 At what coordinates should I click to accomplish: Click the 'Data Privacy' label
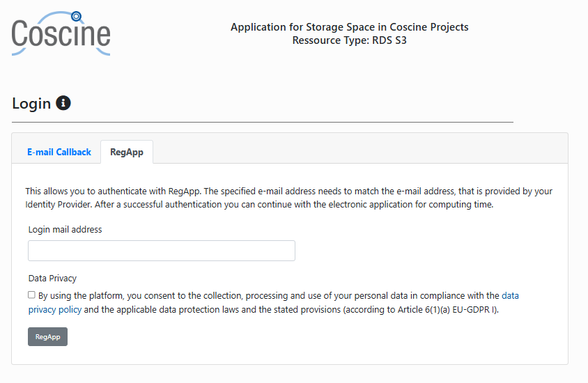[x=52, y=278]
